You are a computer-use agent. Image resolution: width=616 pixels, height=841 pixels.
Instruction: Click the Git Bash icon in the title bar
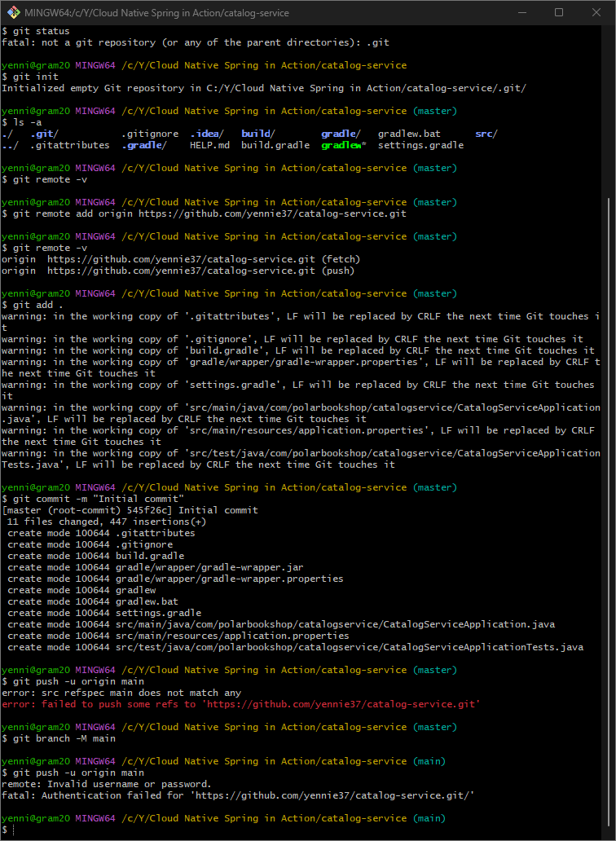point(13,12)
